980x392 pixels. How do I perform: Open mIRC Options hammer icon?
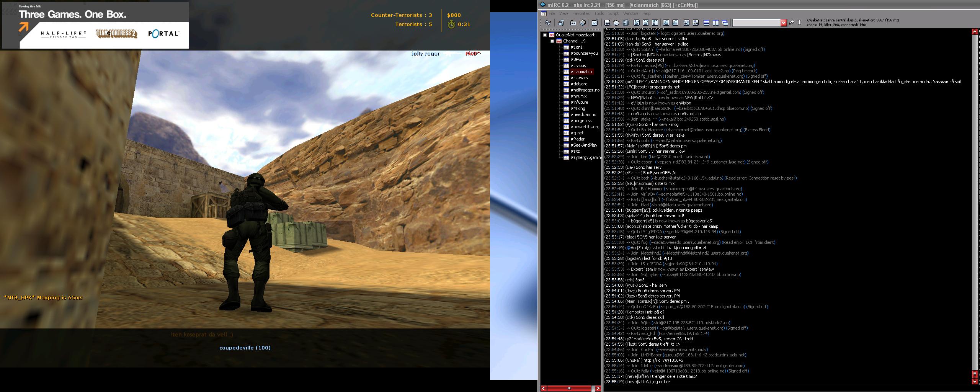561,23
